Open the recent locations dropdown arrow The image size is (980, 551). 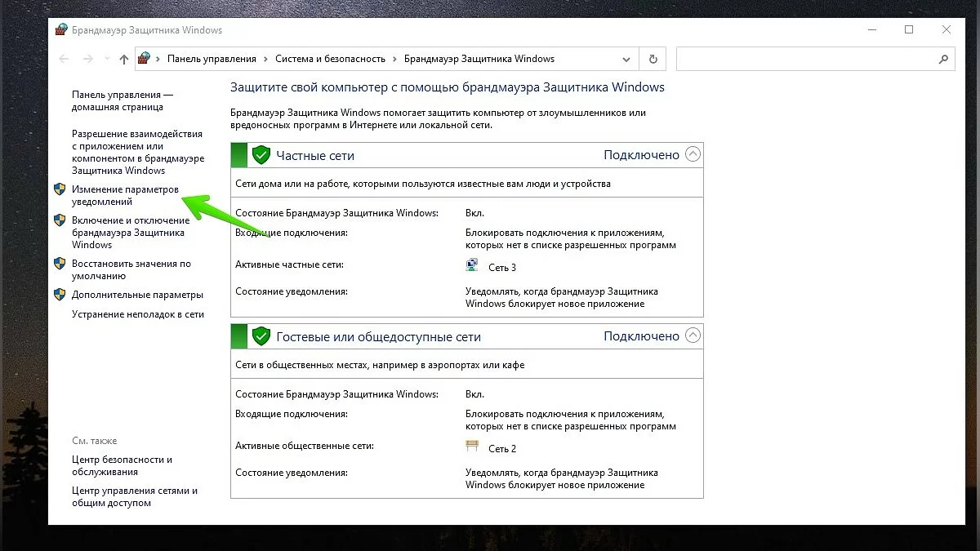(x=106, y=59)
